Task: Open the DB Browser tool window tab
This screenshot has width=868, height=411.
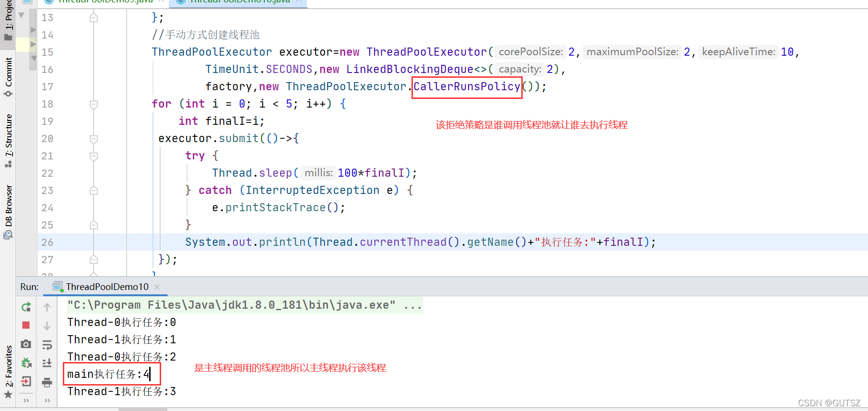Action: pos(8,211)
